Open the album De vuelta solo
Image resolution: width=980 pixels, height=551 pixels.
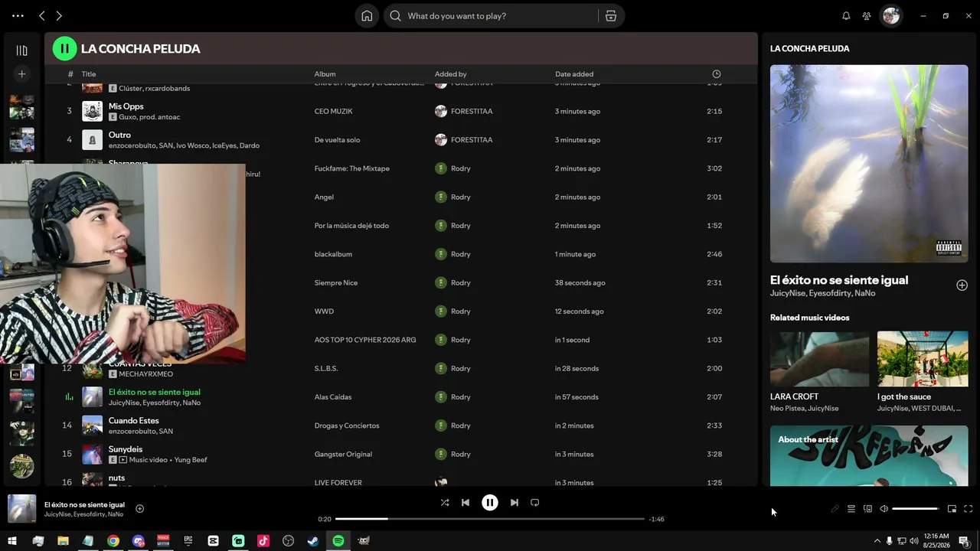338,140
